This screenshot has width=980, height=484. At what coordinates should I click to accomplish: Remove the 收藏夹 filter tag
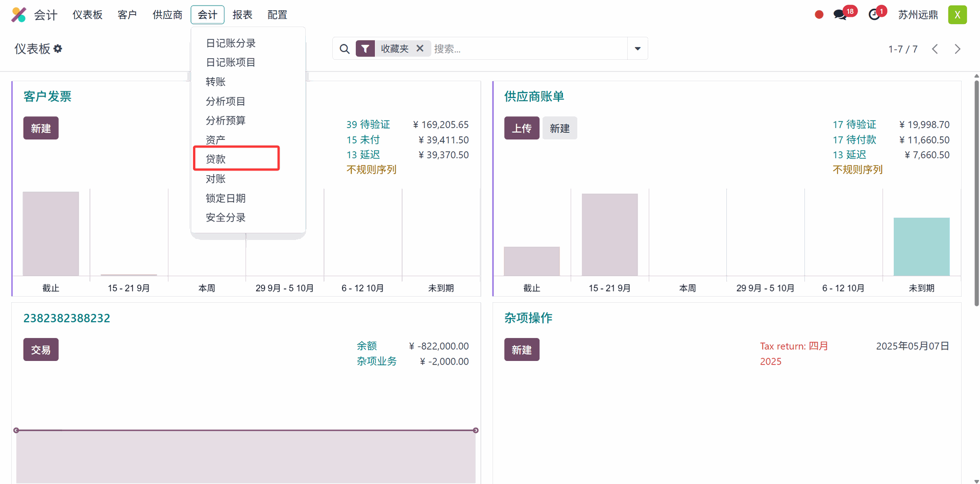click(420, 49)
